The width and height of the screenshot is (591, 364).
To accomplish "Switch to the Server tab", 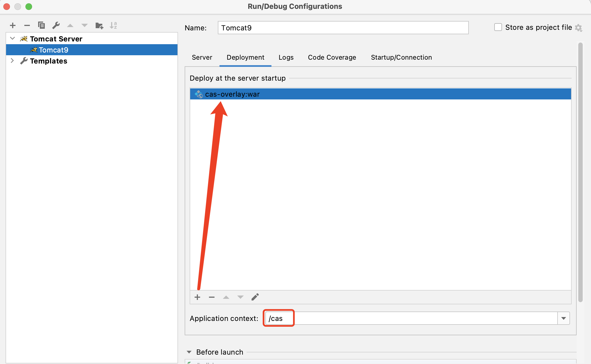I will click(202, 57).
